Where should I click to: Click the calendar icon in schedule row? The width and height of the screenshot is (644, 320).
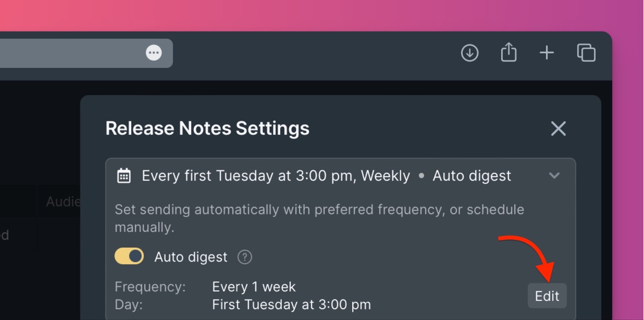click(124, 176)
